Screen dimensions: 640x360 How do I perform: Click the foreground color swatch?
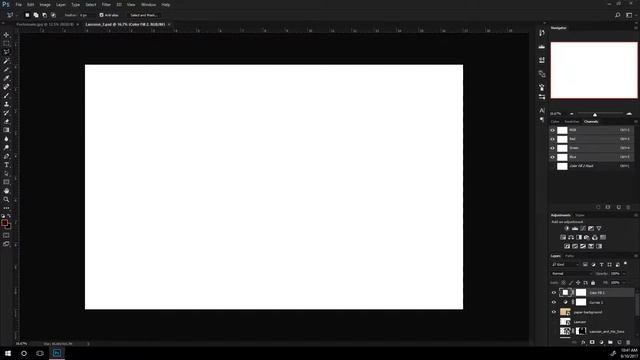click(x=4, y=222)
